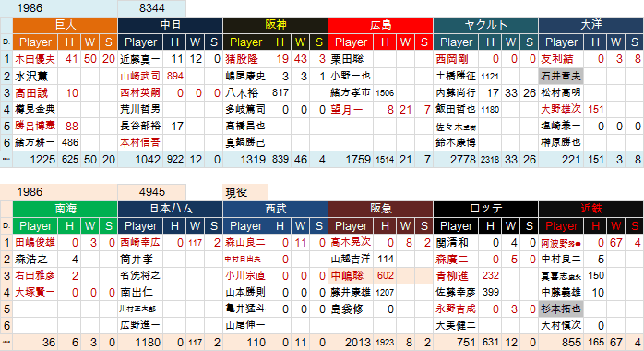644x351 pixels.
Task: Click player 近藤真一 cell
Action: tap(140, 59)
